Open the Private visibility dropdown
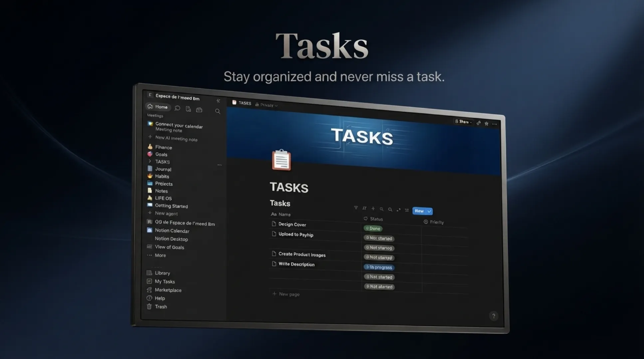 coord(267,105)
